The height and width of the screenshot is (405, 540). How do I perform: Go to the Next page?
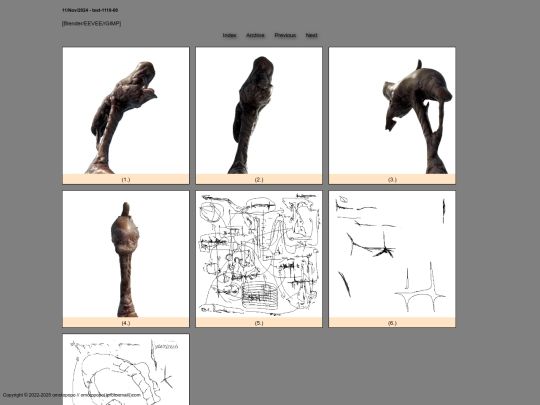[x=311, y=35]
